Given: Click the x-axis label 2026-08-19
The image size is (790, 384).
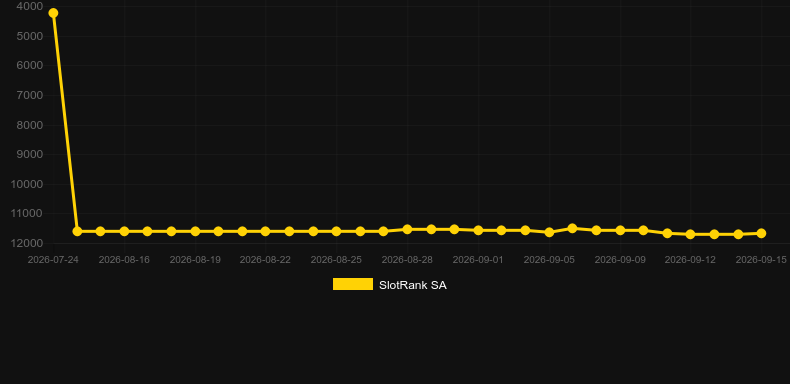Looking at the screenshot, I should (195, 260).
